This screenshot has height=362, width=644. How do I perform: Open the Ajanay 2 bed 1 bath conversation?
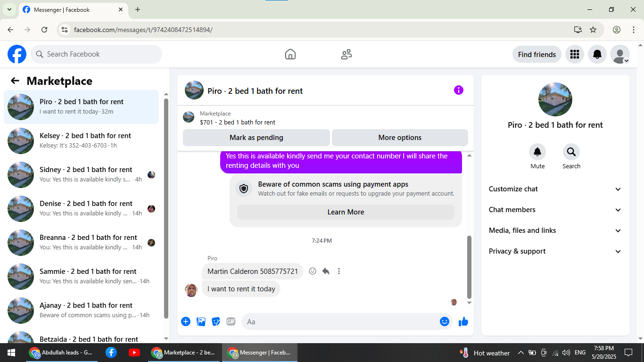tap(82, 311)
